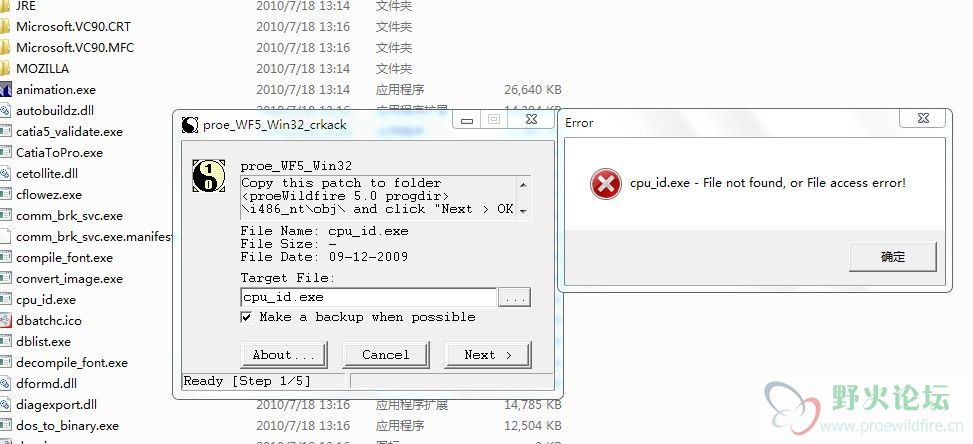This screenshot has width=973, height=444.
Task: Click the cpu_id.exe file icon in list
Action: 6,300
